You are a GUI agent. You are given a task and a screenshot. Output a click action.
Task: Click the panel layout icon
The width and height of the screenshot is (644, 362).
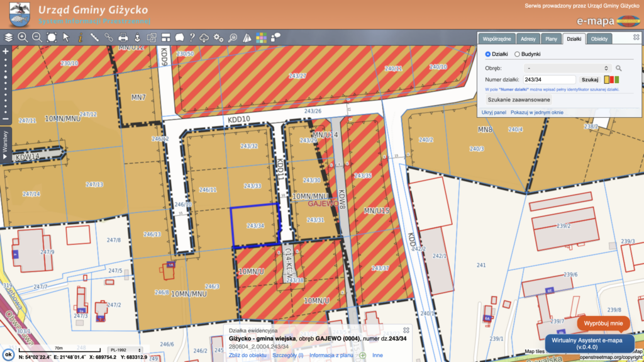pos(165,37)
